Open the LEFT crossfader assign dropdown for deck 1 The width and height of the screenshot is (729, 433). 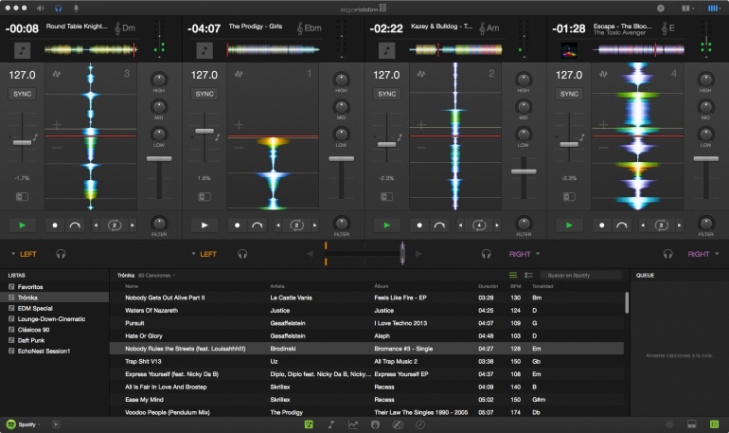point(204,254)
